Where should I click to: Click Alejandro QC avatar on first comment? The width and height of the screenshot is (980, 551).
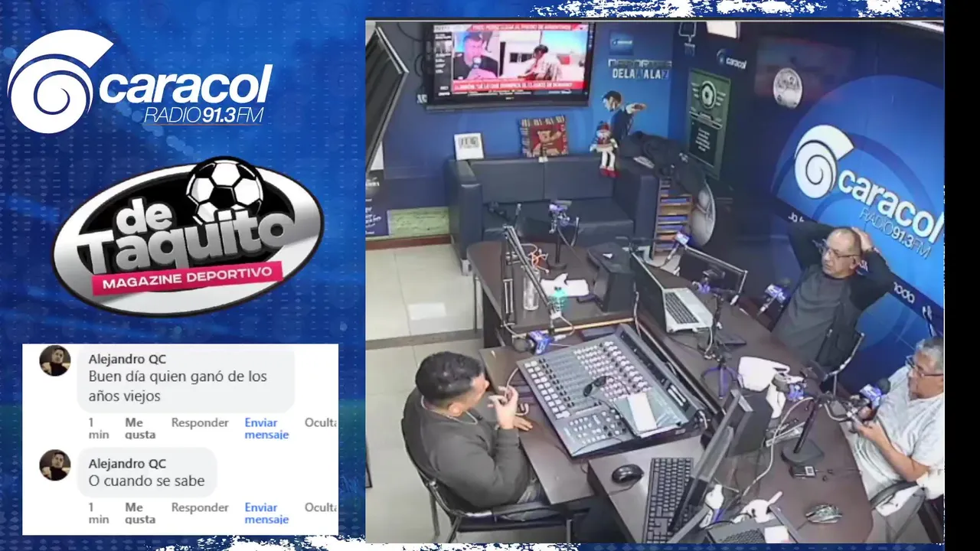(55, 360)
